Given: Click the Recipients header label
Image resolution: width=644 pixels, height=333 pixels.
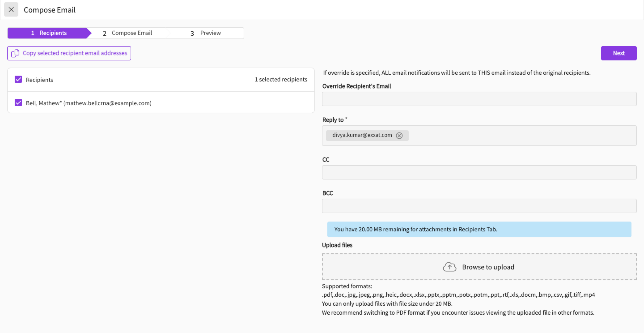Looking at the screenshot, I should 40,80.
